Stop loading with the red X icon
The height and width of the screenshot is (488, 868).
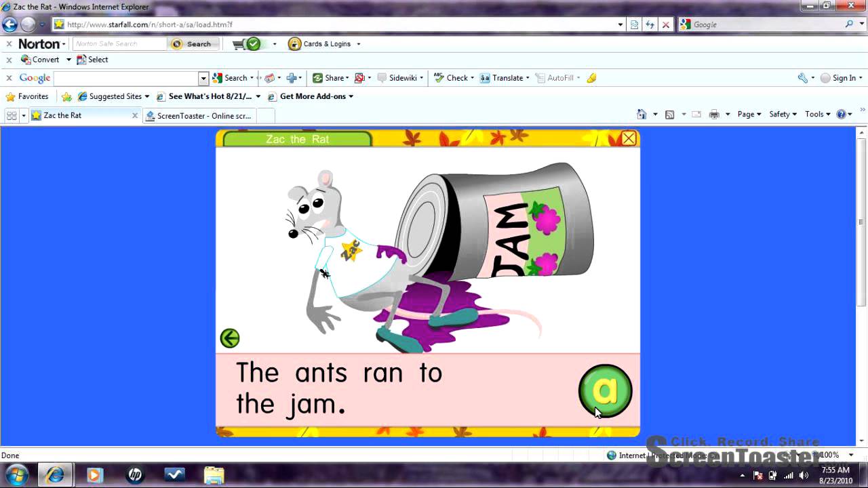665,24
